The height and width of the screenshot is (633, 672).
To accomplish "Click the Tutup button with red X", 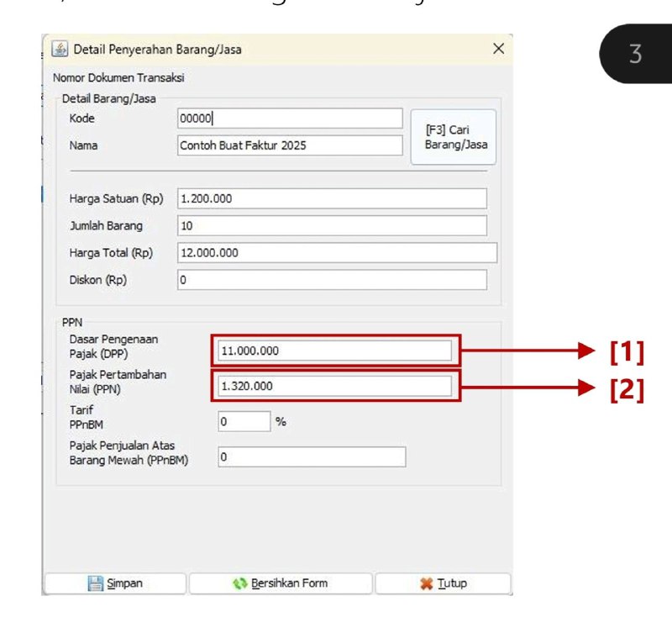I will tap(443, 583).
